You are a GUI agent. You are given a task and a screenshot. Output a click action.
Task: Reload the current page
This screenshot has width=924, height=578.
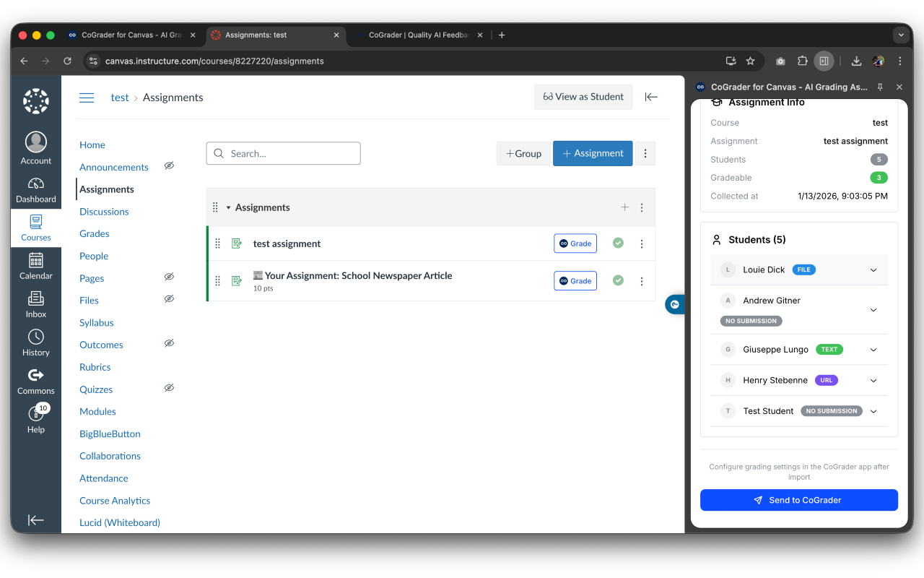coord(67,61)
